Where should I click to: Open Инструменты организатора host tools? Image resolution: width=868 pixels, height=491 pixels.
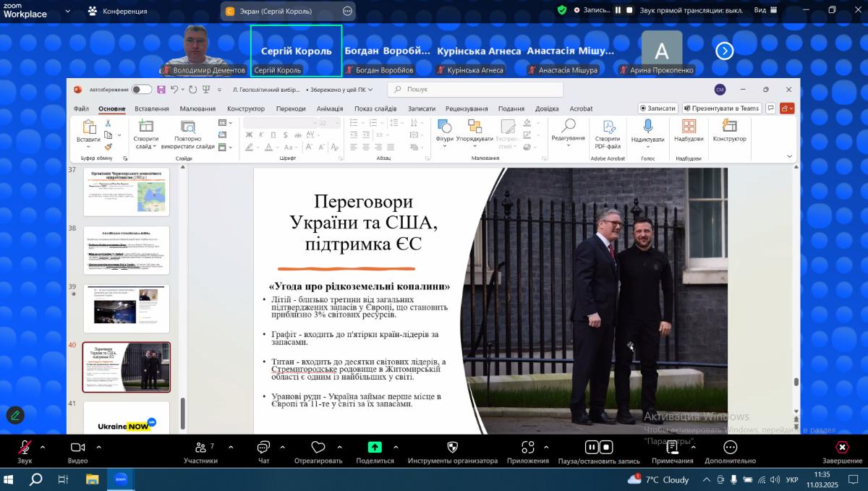coord(452,448)
